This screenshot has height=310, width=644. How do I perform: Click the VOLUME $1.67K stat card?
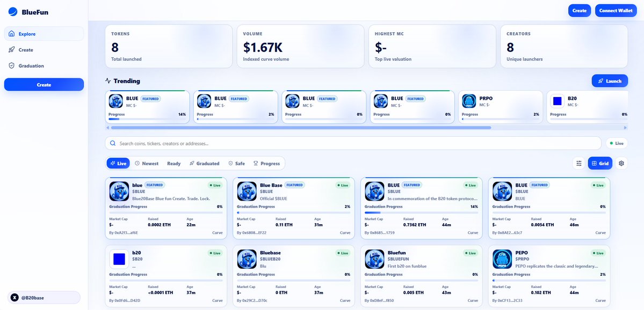click(300, 46)
